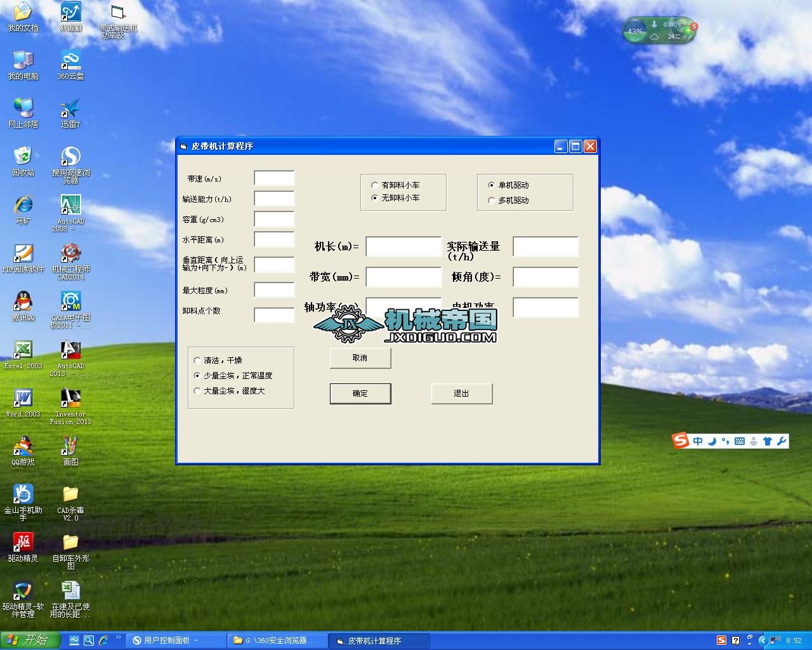
Task: Click the 倾角(度)= result field
Action: pyautogui.click(x=546, y=277)
